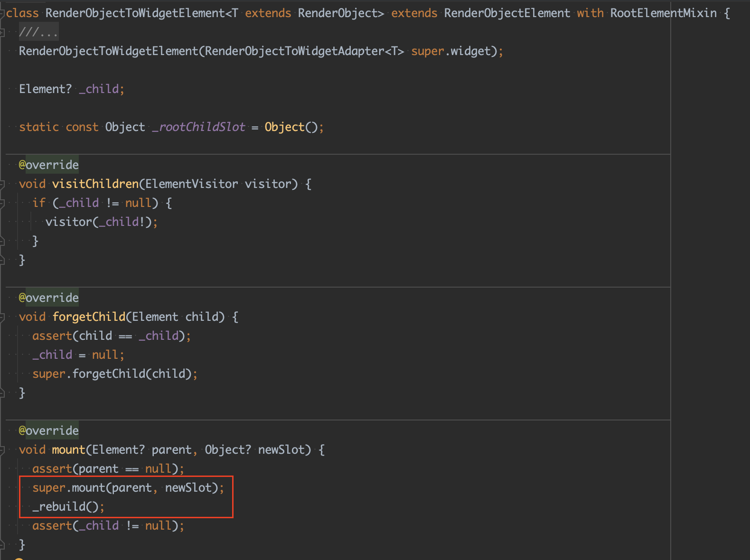Click the ElementVisitor parameter type
This screenshot has width=750, height=560.
[x=192, y=184]
